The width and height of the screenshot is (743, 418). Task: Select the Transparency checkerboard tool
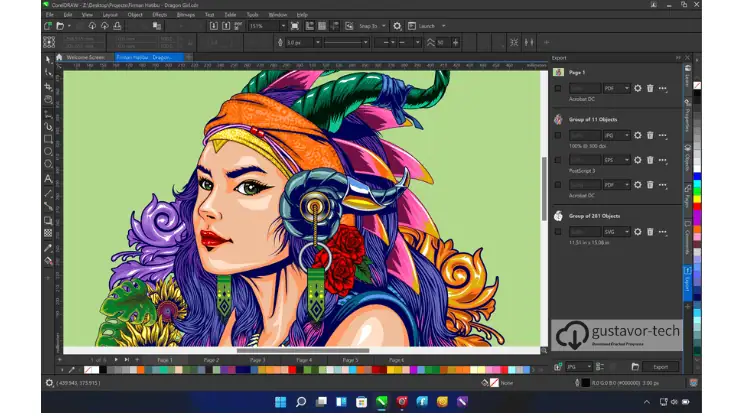(x=48, y=233)
